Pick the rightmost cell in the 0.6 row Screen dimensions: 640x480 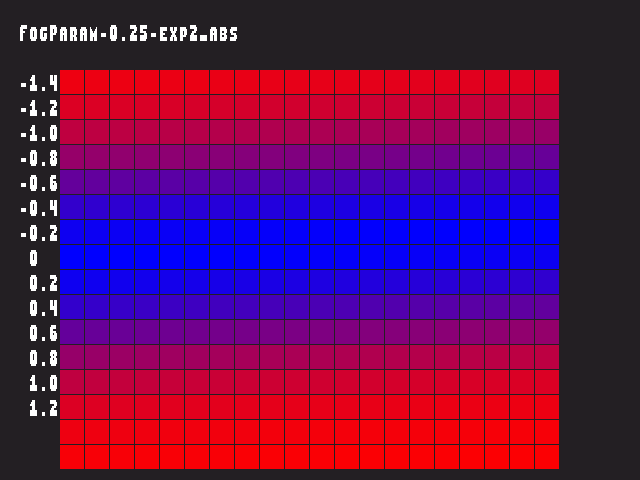[x=547, y=332]
